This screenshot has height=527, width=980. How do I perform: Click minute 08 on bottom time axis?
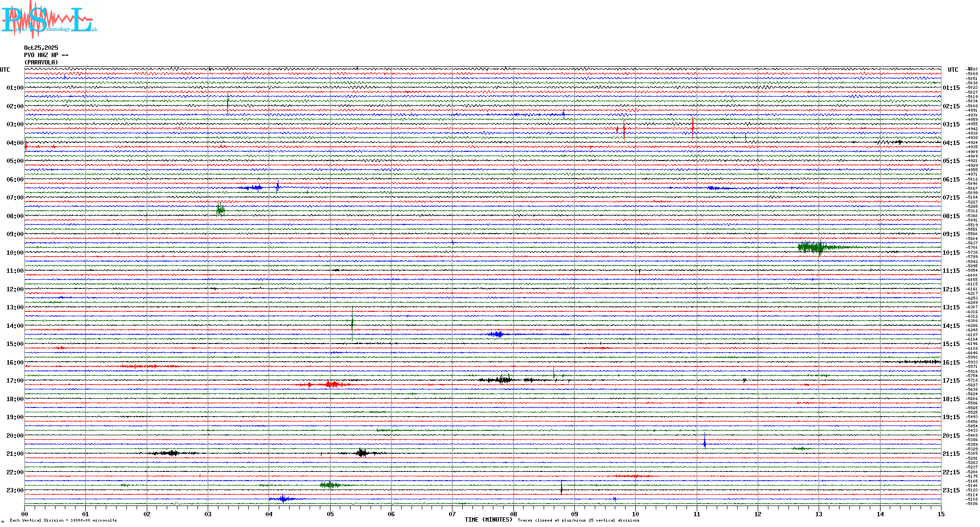(513, 514)
